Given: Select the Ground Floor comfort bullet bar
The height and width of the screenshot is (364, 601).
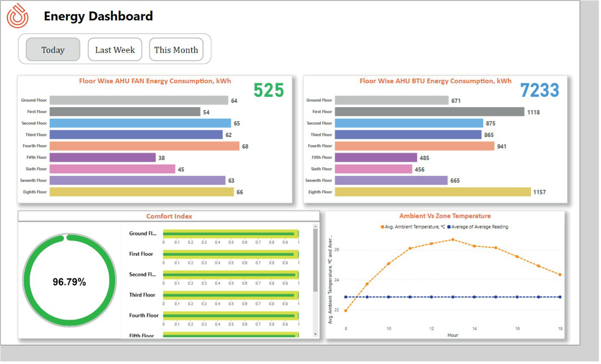Looking at the screenshot, I should point(231,234).
